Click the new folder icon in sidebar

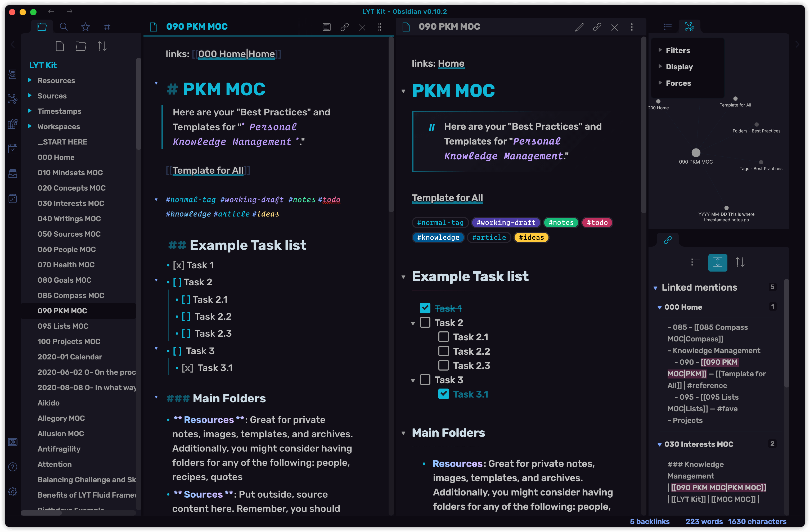[x=80, y=46]
